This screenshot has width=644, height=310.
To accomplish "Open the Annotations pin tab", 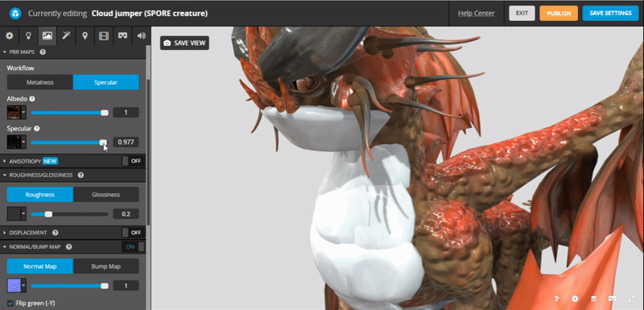I will 85,35.
